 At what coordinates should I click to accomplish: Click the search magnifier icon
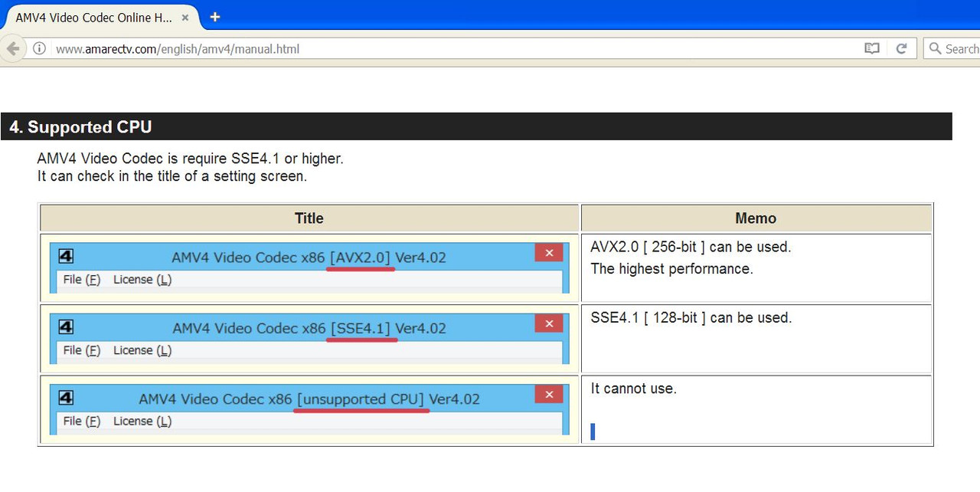tap(935, 48)
